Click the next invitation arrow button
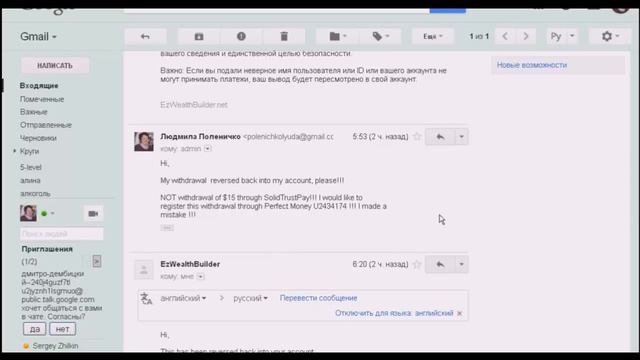Viewport: 640px width, 360px height. (97, 261)
